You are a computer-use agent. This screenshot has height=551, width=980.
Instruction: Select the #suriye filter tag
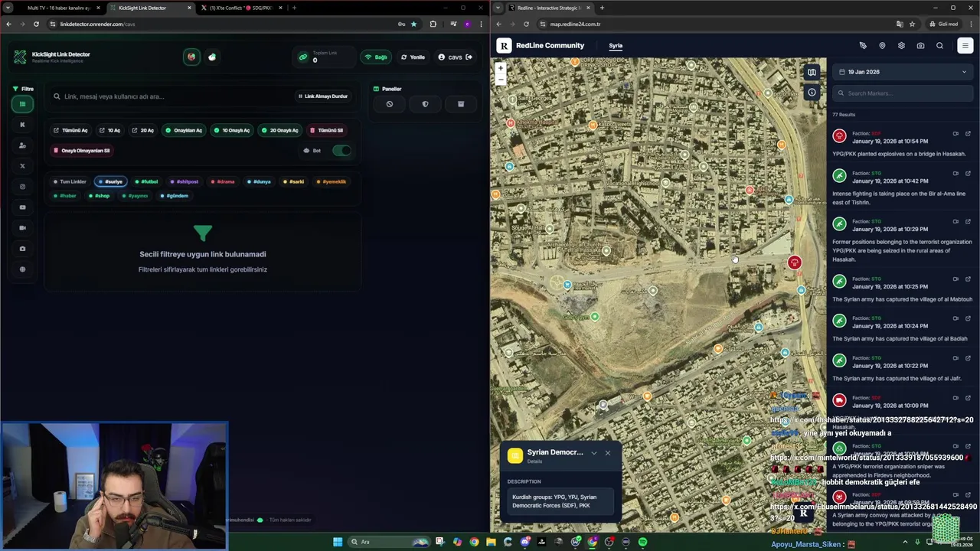(x=111, y=181)
